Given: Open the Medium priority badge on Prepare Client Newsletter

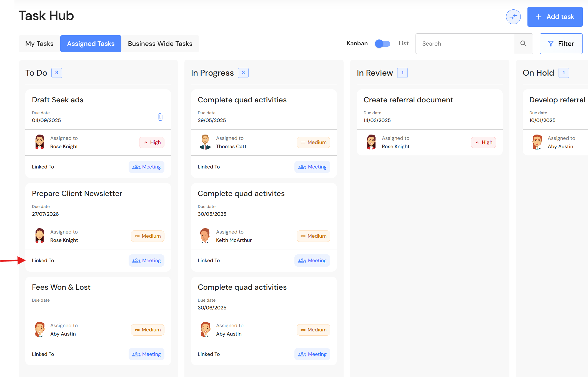Looking at the screenshot, I should [147, 236].
